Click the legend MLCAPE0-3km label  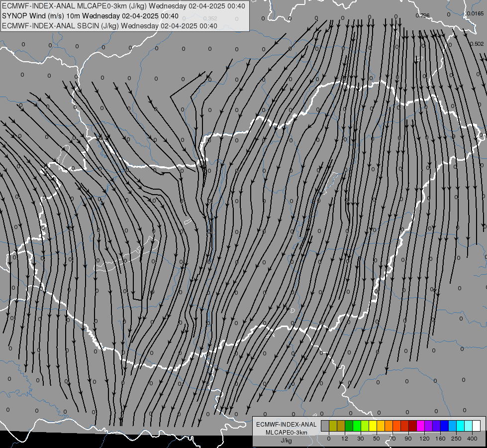pos(287,433)
